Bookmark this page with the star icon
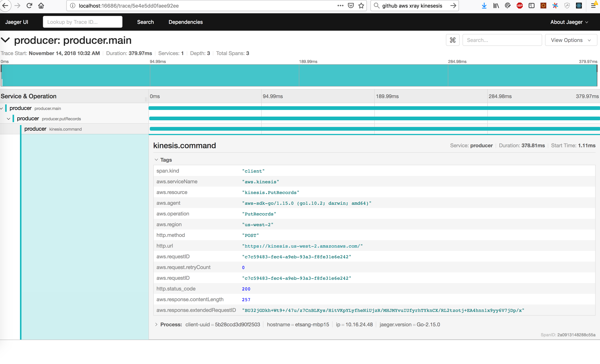Viewport: 600px width, 364px height. tap(361, 6)
